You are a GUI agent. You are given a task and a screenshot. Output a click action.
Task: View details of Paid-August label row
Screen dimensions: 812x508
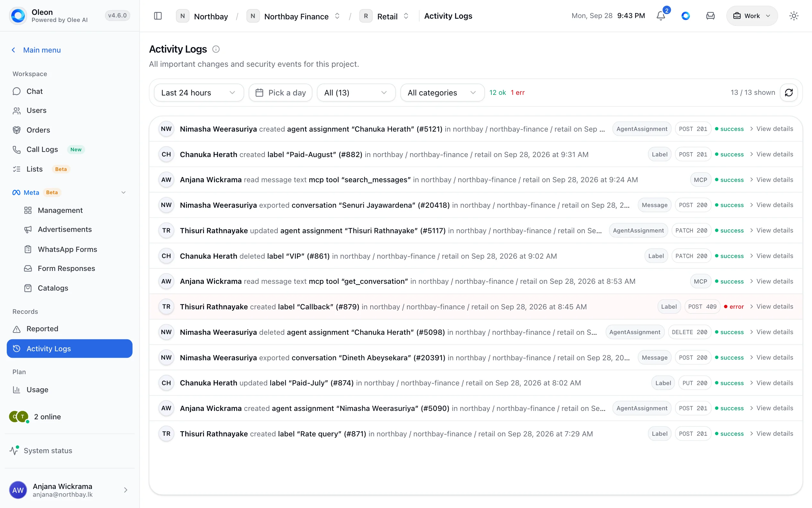point(772,154)
